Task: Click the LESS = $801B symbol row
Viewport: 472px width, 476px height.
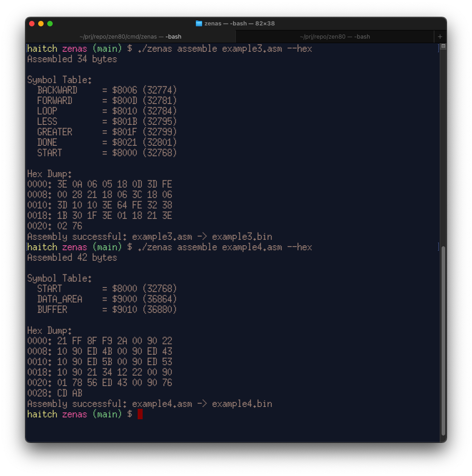Action: point(107,121)
